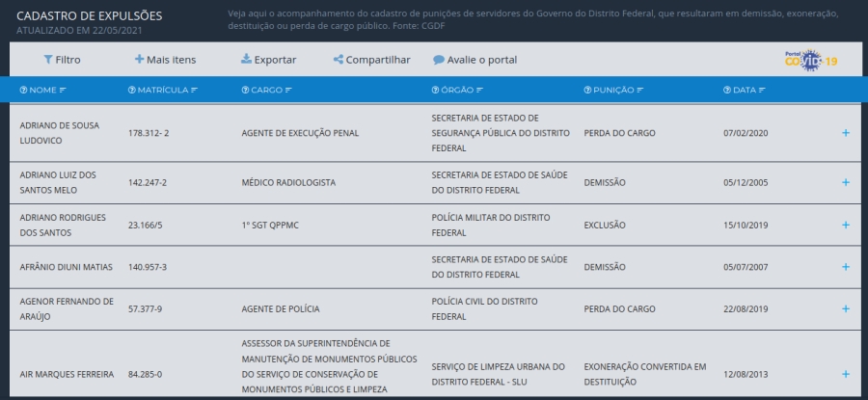
Task: Click the help icon beside DATA header
Action: coord(727,90)
